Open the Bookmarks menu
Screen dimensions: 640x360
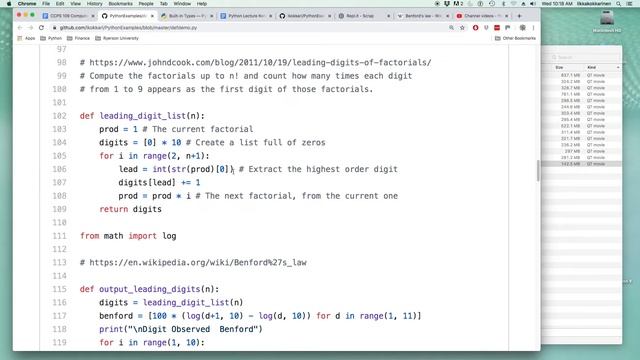click(120, 4)
